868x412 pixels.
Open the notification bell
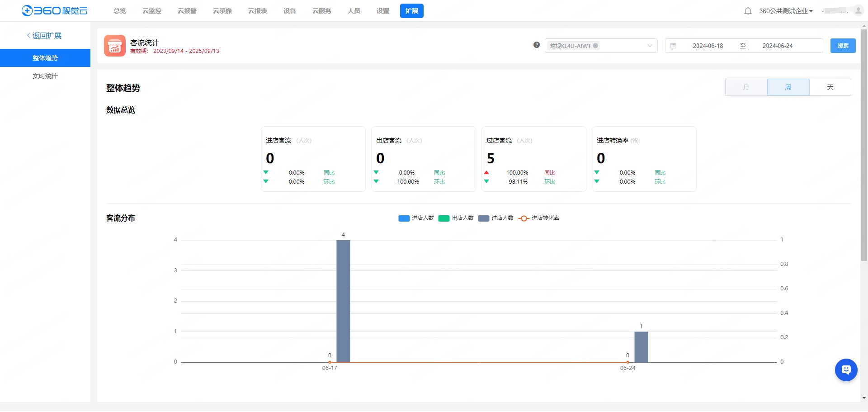pyautogui.click(x=748, y=11)
